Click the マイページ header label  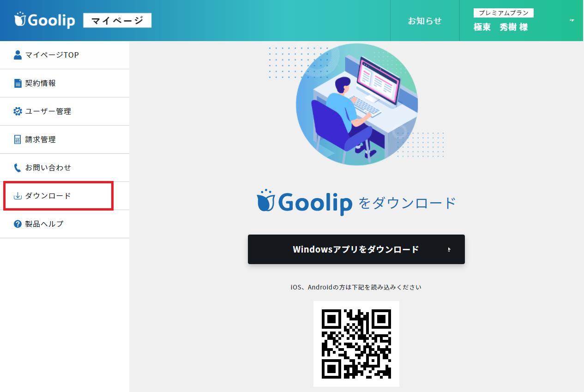click(117, 20)
